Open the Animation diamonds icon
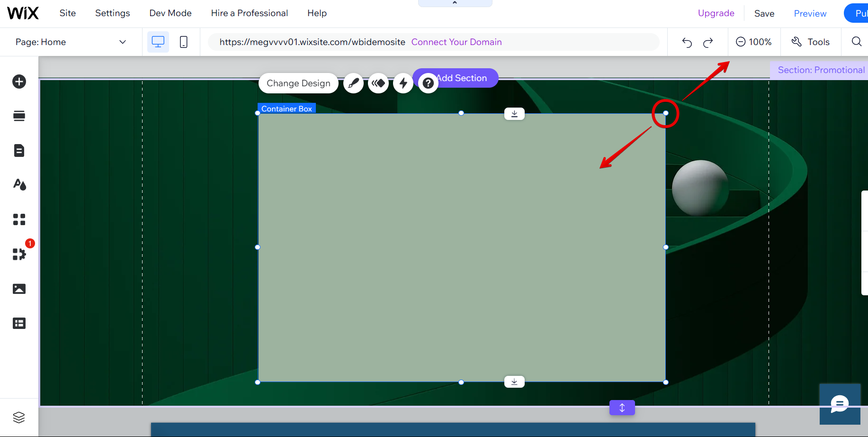Screen dimensions: 868x437 click(x=378, y=83)
